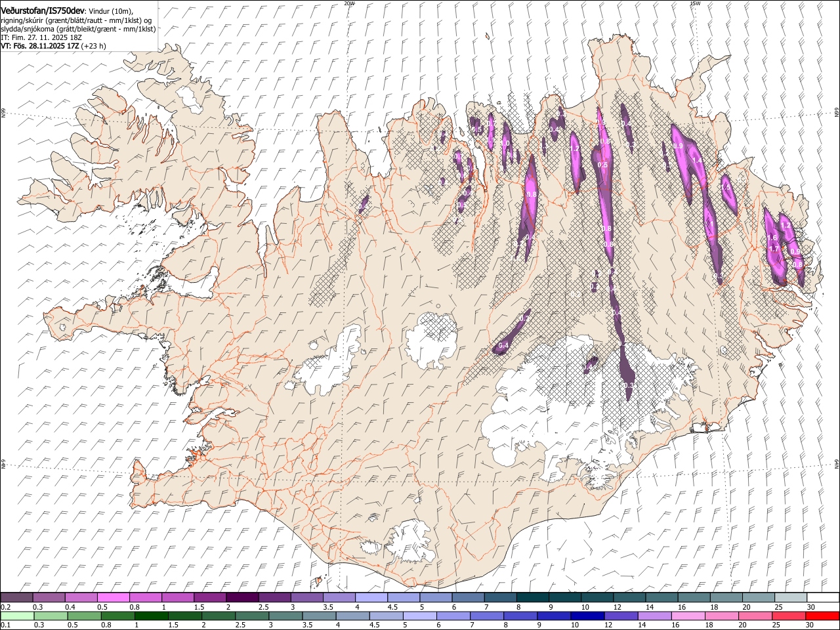Select the bottom-row swatch between 20 and 25
The height and width of the screenshot is (630, 840).
coord(755,616)
